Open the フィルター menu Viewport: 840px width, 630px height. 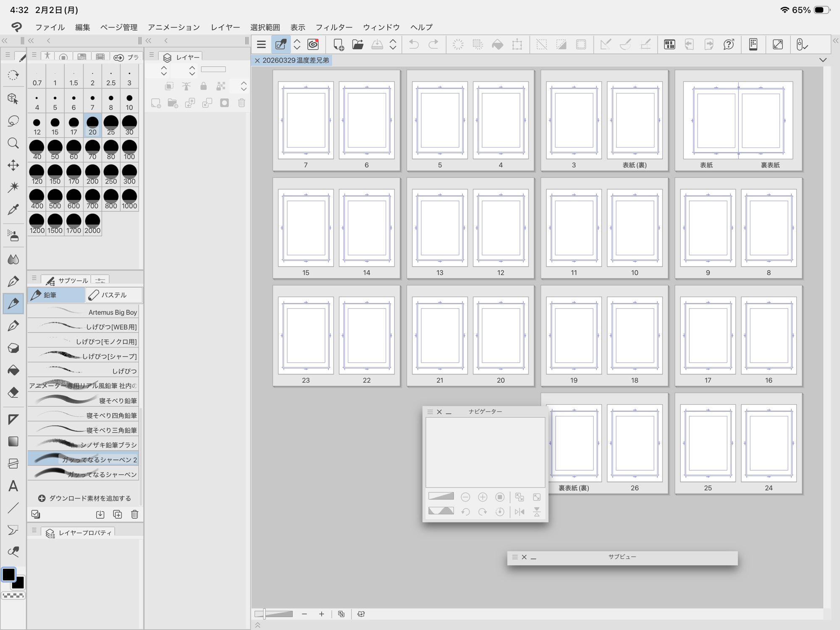[334, 27]
